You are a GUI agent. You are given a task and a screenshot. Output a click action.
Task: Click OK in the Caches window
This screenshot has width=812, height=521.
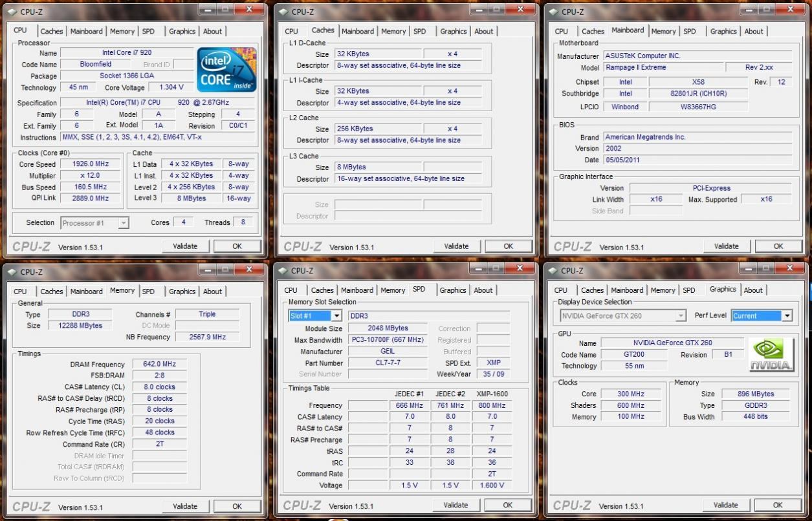click(508, 246)
